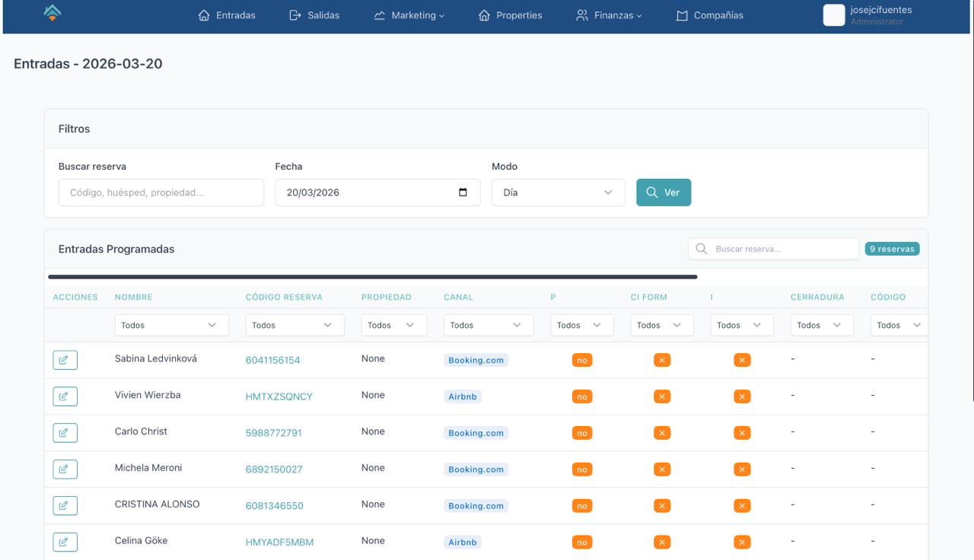Open edit action for Sabina Ledvinková
This screenshot has height=560, width=974.
click(x=65, y=360)
